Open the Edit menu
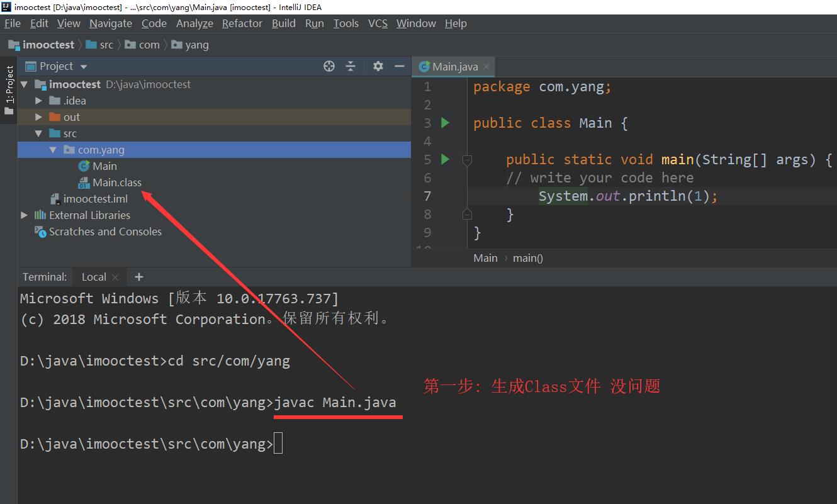 (39, 23)
